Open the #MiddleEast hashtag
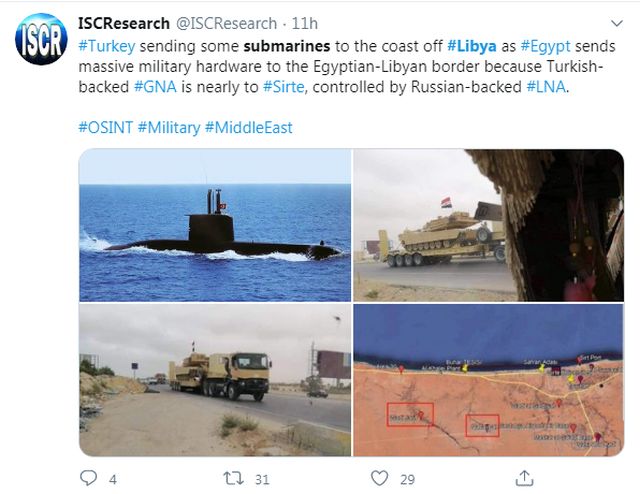 pyautogui.click(x=249, y=128)
